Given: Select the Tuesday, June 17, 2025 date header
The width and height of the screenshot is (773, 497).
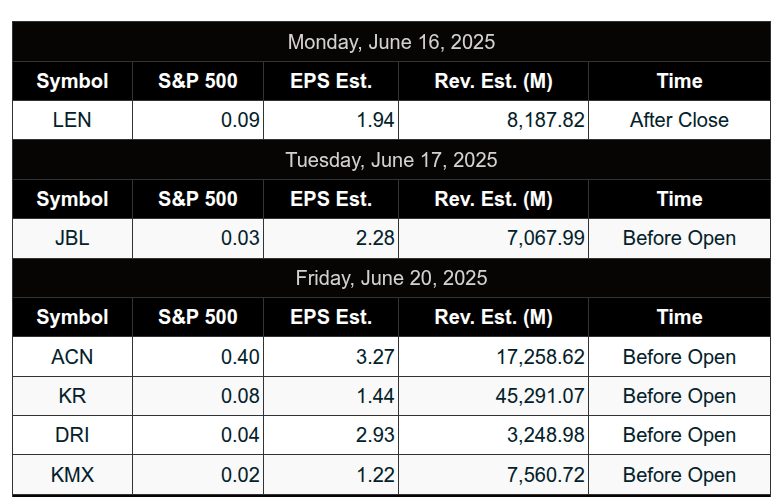Looking at the screenshot, I should (391, 160).
